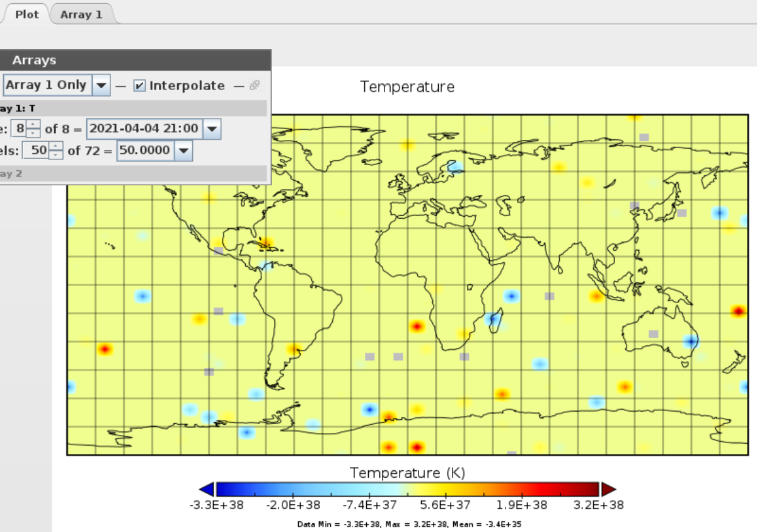This screenshot has width=757, height=532.
Task: Increment the level using the stepper up arrow
Action: click(56, 147)
